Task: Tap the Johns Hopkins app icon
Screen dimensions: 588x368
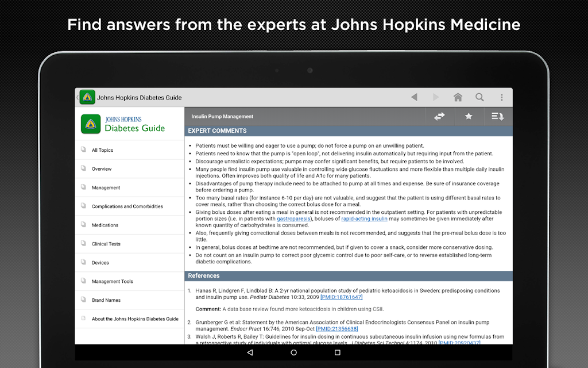Action: click(87, 97)
